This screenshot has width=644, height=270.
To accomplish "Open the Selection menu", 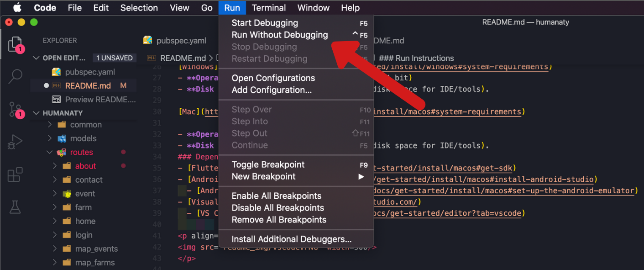I will tap(139, 8).
